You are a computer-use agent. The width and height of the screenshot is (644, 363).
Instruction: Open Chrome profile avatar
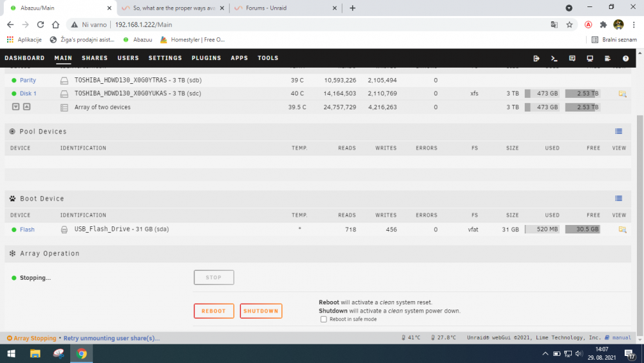618,25
